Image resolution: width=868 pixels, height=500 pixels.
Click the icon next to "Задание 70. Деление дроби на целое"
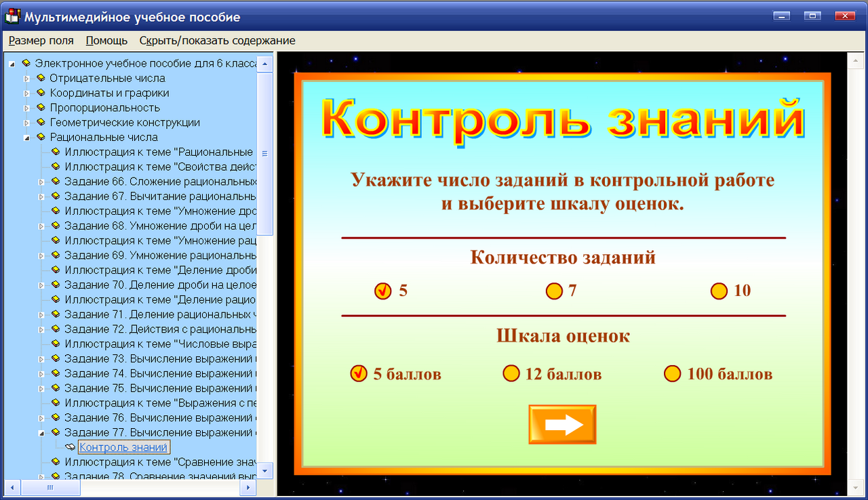pyautogui.click(x=55, y=285)
